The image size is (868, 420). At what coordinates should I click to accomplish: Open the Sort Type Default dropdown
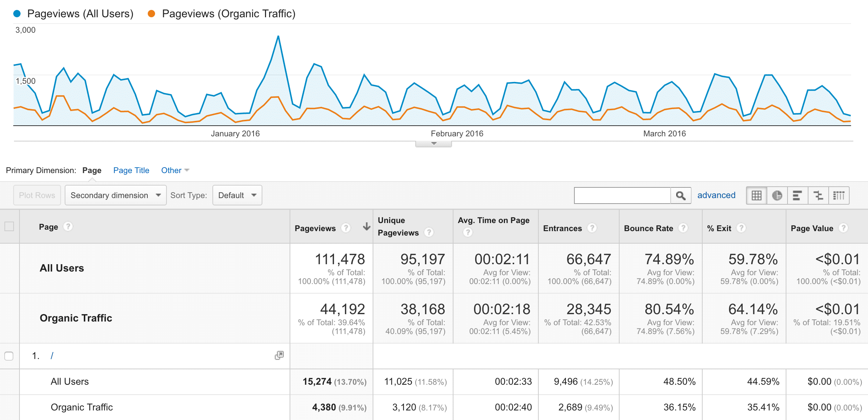pyautogui.click(x=237, y=195)
